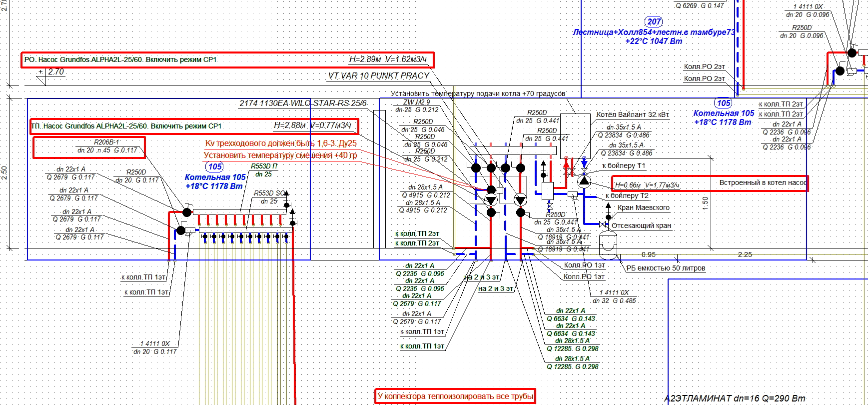Select the room number 207 tag
The width and height of the screenshot is (868, 405).
[x=654, y=21]
